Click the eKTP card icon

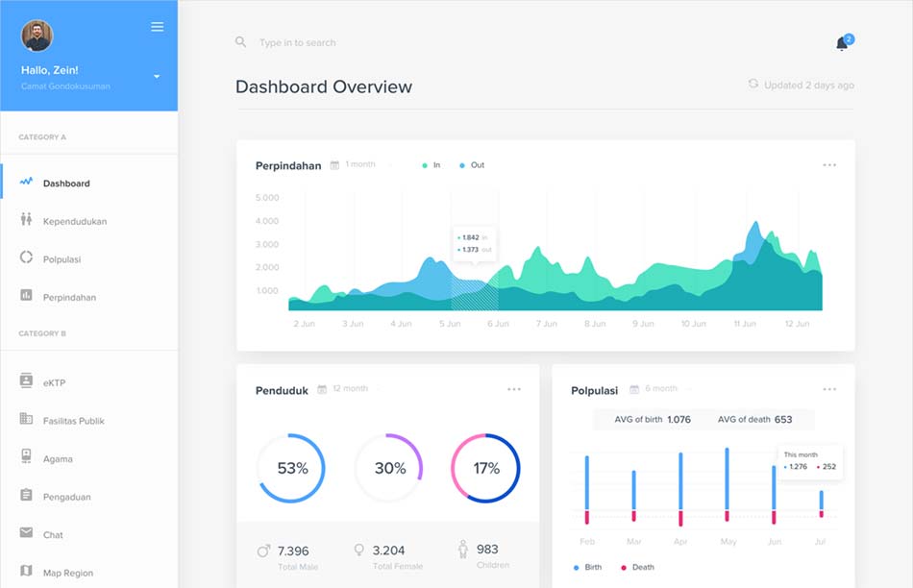pyautogui.click(x=26, y=381)
